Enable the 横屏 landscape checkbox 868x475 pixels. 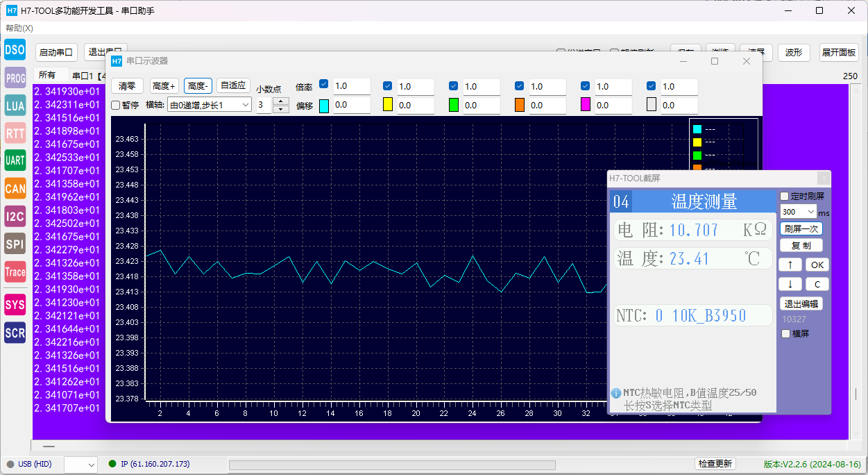click(x=785, y=334)
